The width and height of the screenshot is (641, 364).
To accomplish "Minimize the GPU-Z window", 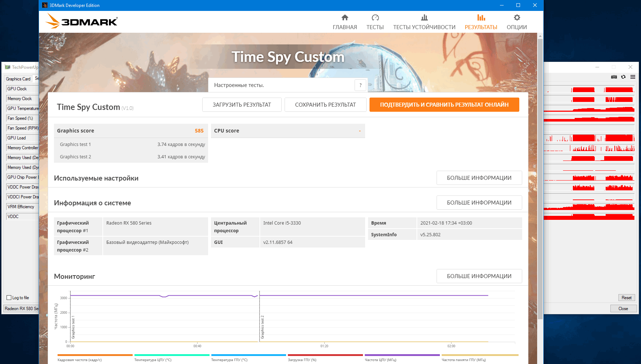I will point(597,67).
